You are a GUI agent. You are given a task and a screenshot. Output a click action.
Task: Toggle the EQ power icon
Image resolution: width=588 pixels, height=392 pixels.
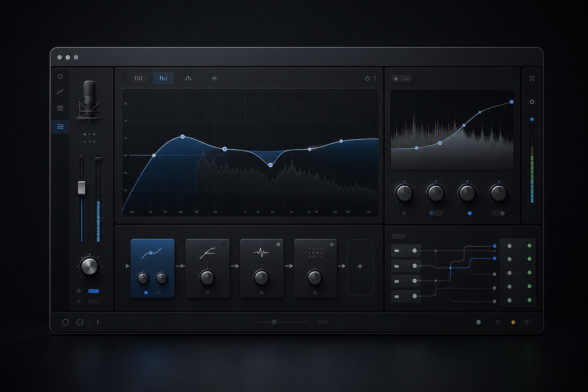367,78
